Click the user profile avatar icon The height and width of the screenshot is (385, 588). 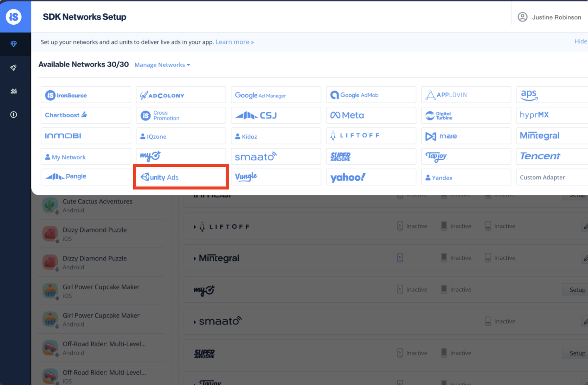(x=522, y=17)
